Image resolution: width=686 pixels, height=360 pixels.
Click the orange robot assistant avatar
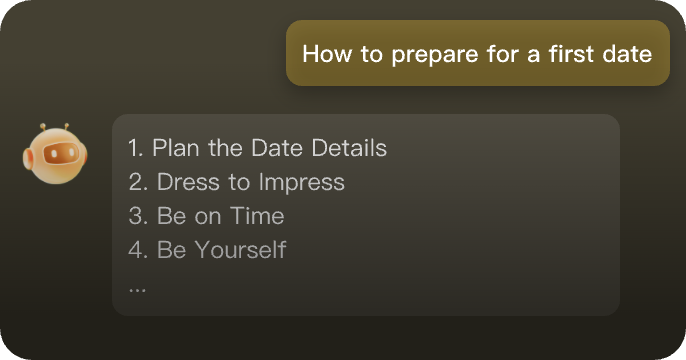55,154
